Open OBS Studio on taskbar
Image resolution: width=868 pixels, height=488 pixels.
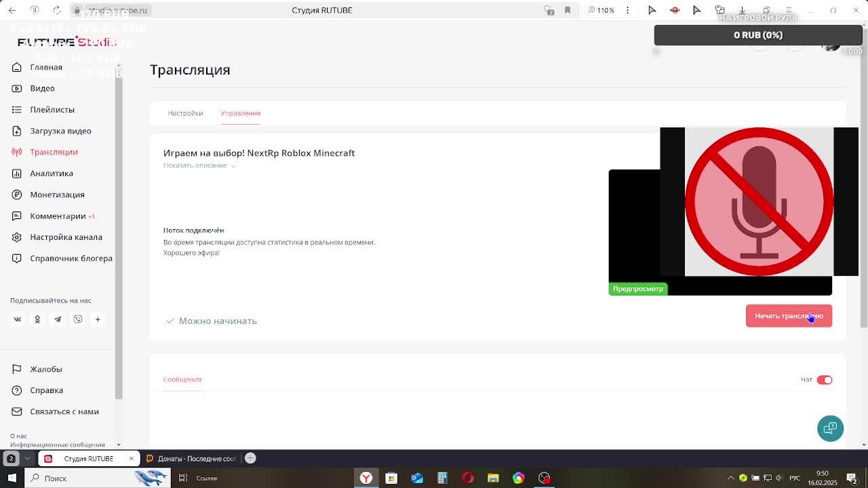(544, 478)
